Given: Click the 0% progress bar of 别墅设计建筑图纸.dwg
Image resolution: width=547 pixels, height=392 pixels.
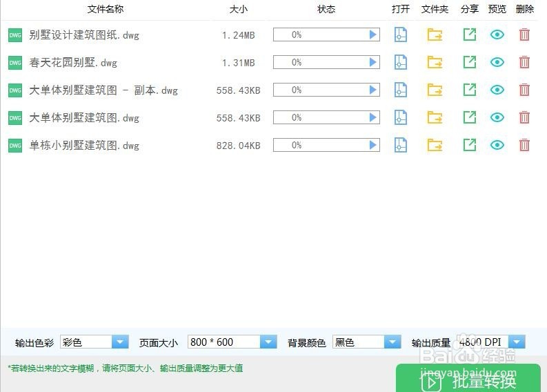Looking at the screenshot, I should point(326,35).
